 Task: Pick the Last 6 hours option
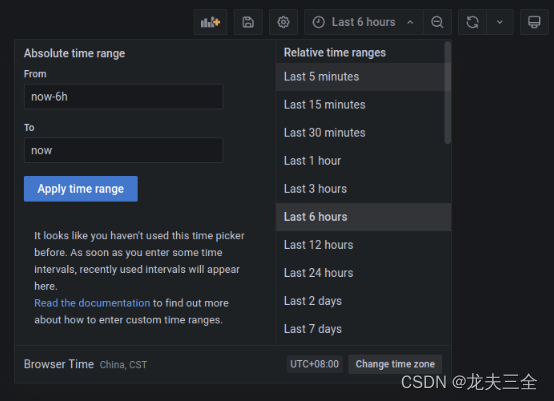[363, 217]
